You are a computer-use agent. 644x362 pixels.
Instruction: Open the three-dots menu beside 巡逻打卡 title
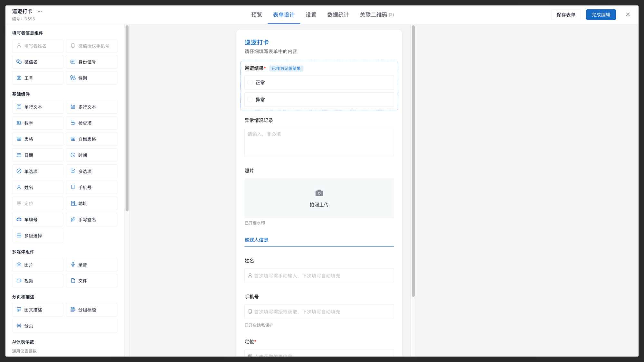tap(40, 11)
